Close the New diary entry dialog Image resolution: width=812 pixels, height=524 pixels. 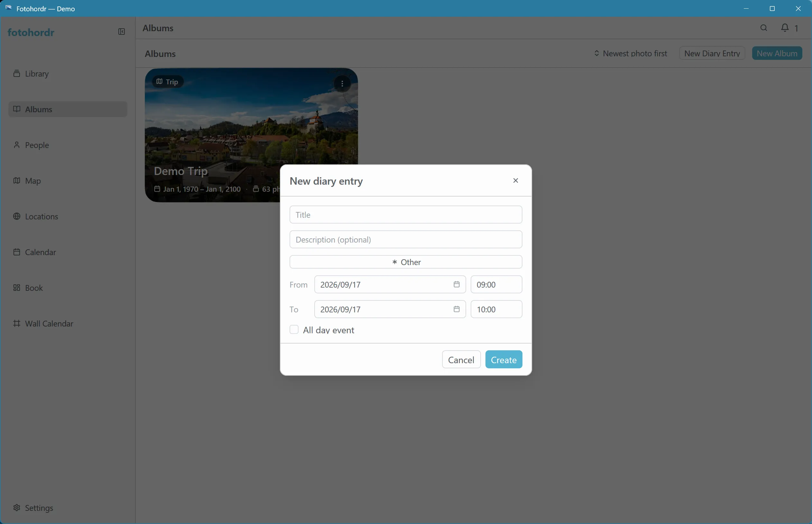coord(516,180)
